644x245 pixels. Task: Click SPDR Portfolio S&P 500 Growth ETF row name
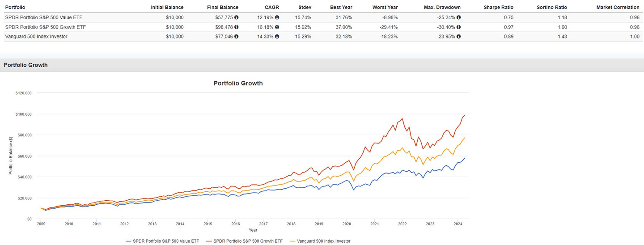click(46, 27)
